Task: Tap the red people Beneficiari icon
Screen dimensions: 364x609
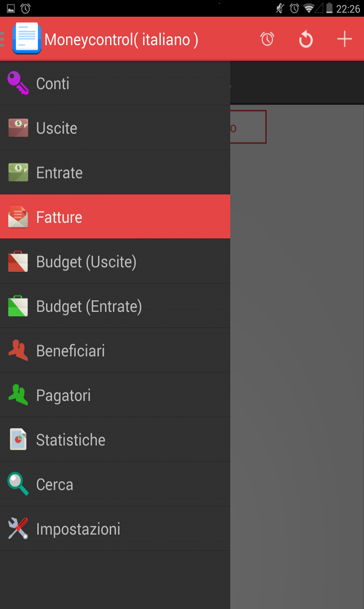Action: pos(18,350)
